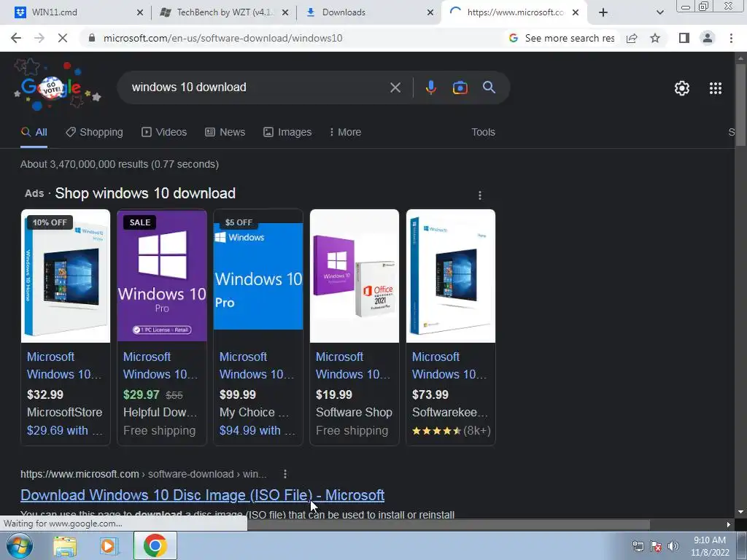Image resolution: width=747 pixels, height=560 pixels.
Task: Submit search with magnifier icon
Action: click(x=489, y=87)
